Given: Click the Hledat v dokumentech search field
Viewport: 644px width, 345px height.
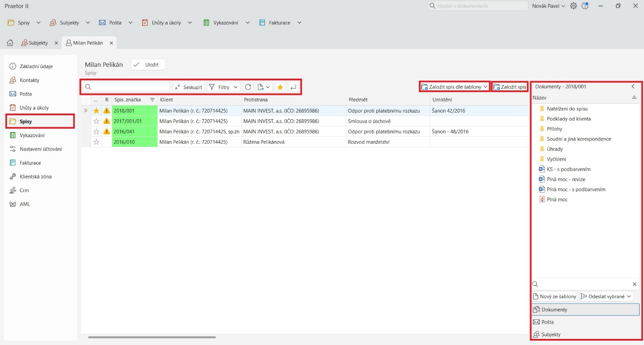Looking at the screenshot, I should pyautogui.click(x=478, y=6).
